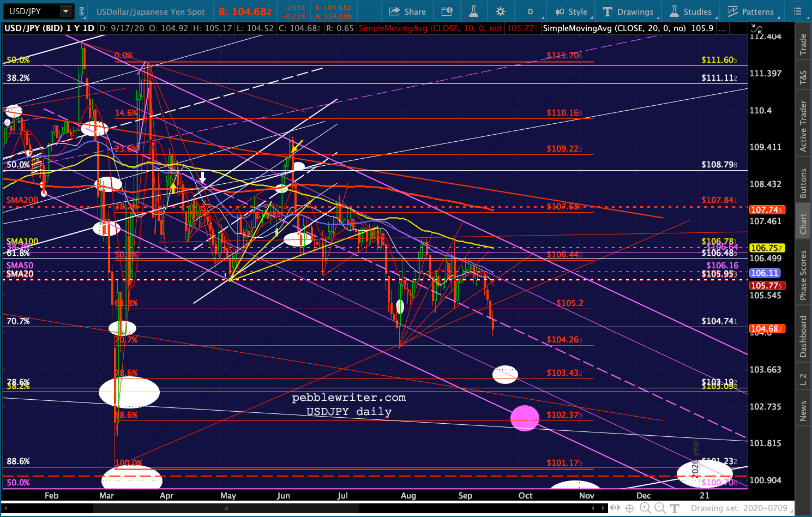Viewport: 812px width, 517px height.
Task: Open chart settings gear icon
Action: [501, 11]
